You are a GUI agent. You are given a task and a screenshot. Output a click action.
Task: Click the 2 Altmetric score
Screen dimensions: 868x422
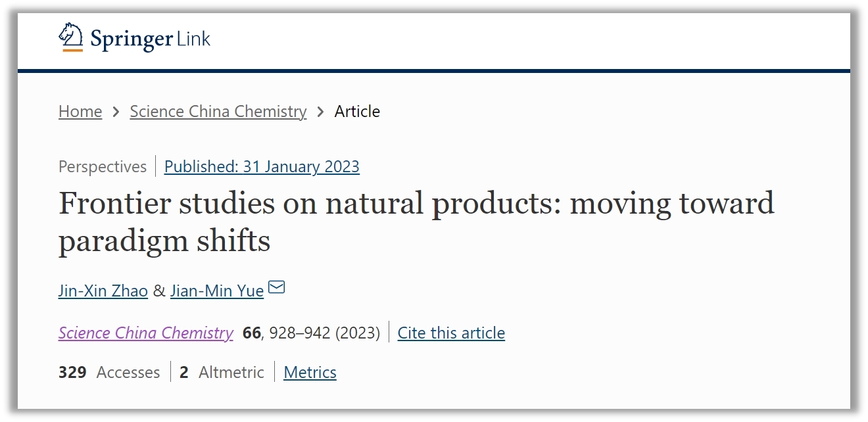coord(222,373)
